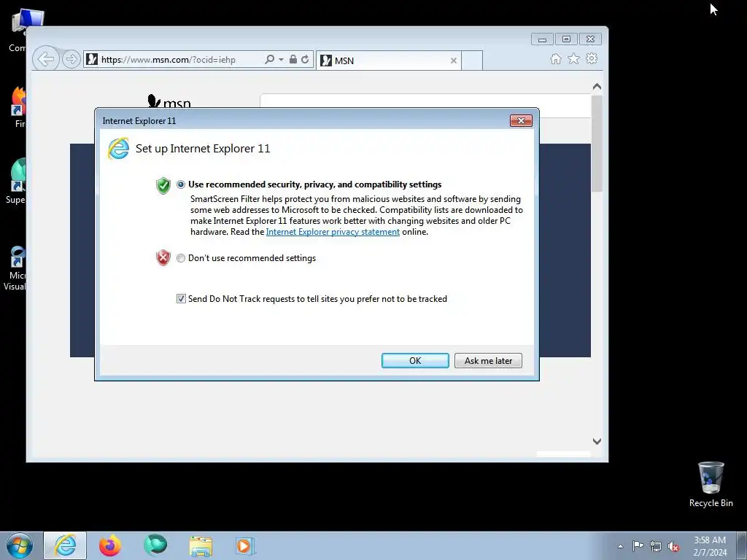Click the IE back navigation arrow

tap(46, 60)
